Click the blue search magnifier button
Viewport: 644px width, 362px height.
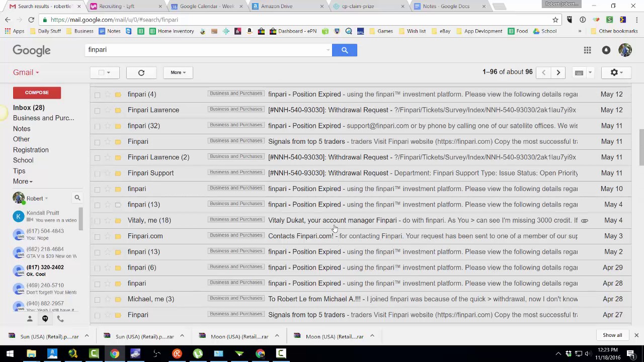[345, 50]
